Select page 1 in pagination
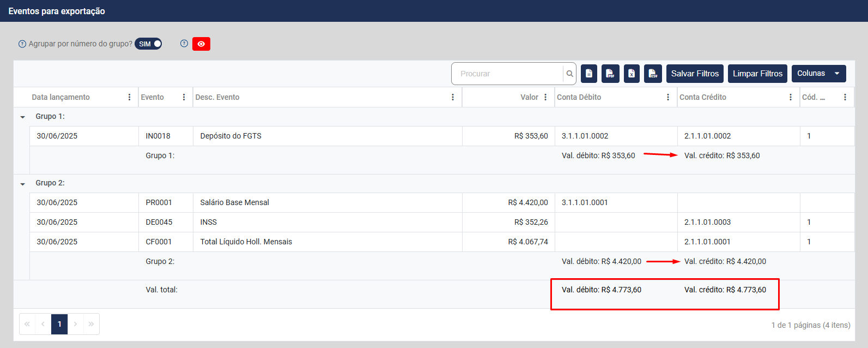The height and width of the screenshot is (348, 868). (x=59, y=324)
